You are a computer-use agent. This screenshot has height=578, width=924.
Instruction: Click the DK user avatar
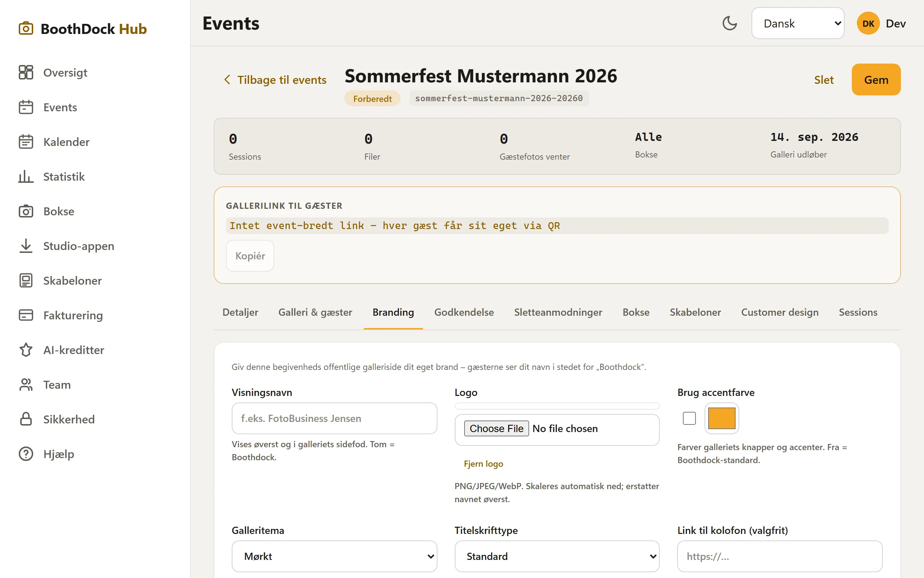click(x=868, y=23)
